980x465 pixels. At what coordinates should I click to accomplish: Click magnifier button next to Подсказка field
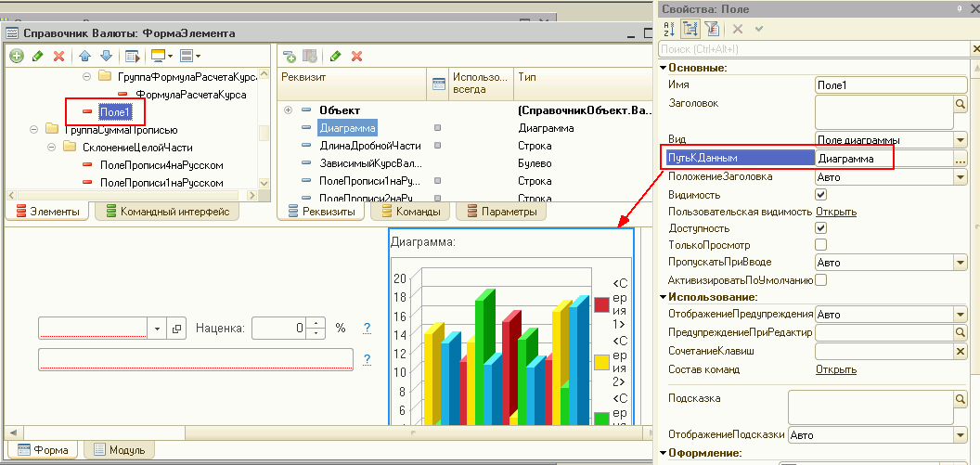coord(961,398)
